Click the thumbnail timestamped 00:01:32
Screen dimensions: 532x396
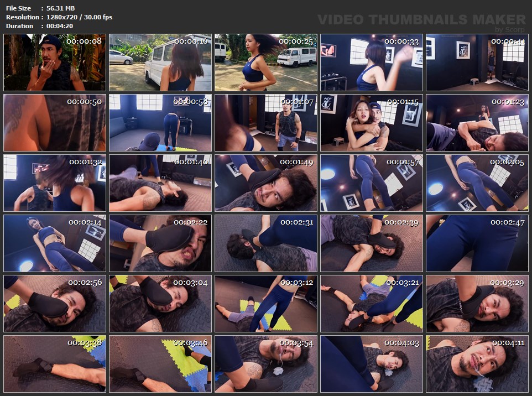pyautogui.click(x=55, y=183)
